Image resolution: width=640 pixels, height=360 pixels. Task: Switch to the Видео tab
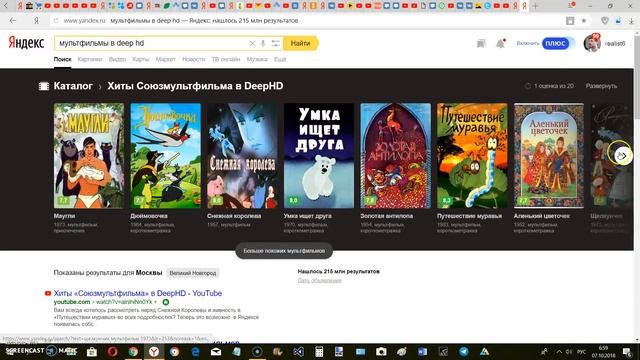(x=117, y=59)
